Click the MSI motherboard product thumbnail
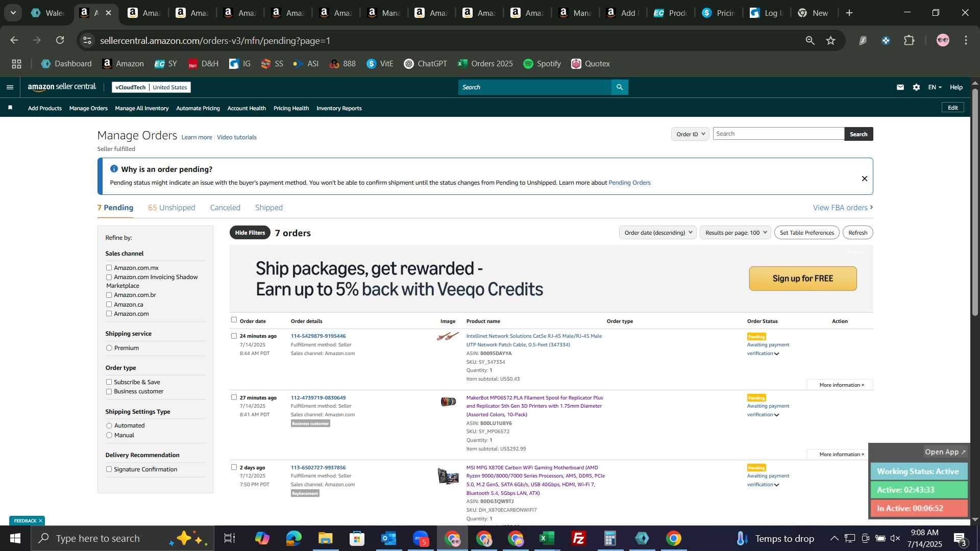 point(448,476)
